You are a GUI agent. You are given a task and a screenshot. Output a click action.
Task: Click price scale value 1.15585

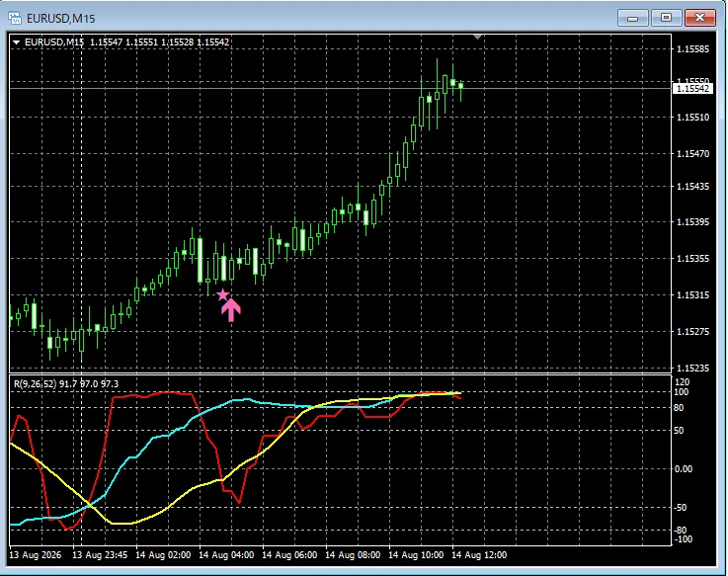pyautogui.click(x=692, y=48)
